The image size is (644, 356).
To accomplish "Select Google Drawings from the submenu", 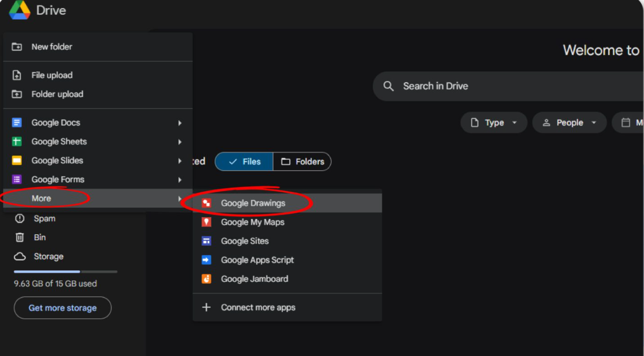I will click(x=253, y=203).
